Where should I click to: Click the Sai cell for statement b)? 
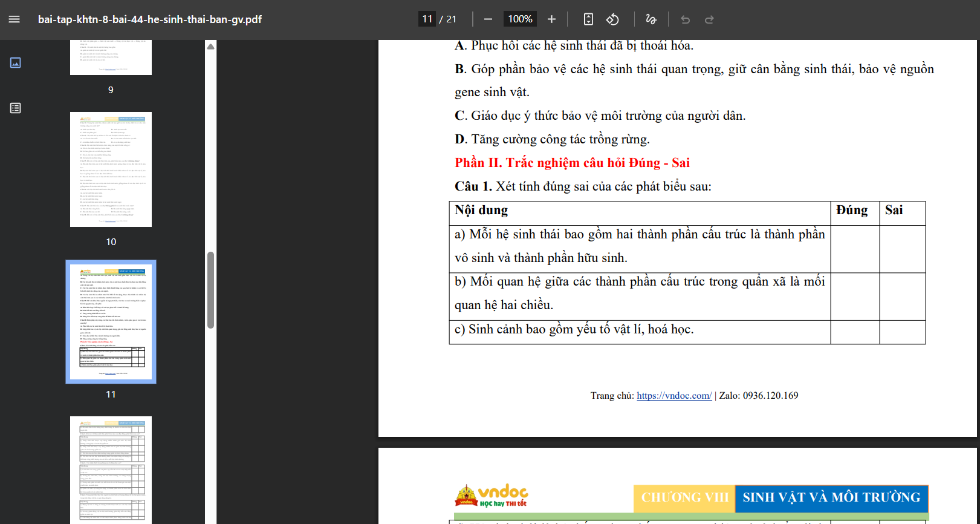click(x=903, y=296)
